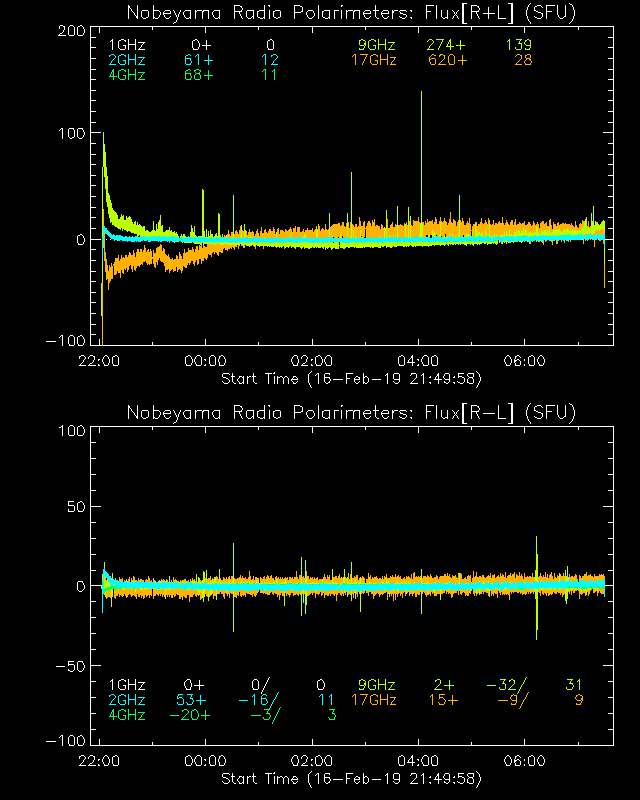Select the 4GHz legend label in R-L plot

point(127,715)
